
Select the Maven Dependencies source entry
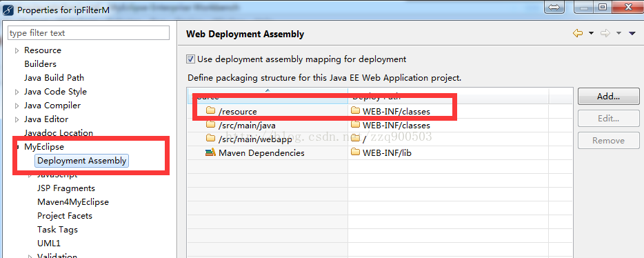click(x=261, y=153)
